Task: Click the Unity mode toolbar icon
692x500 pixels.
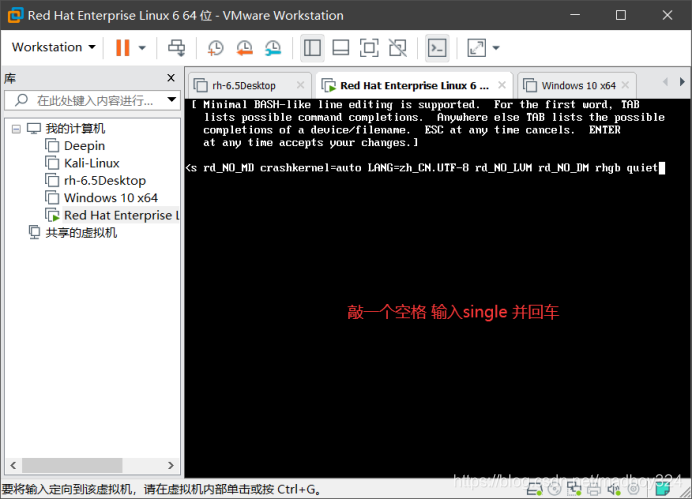Action: (x=398, y=48)
